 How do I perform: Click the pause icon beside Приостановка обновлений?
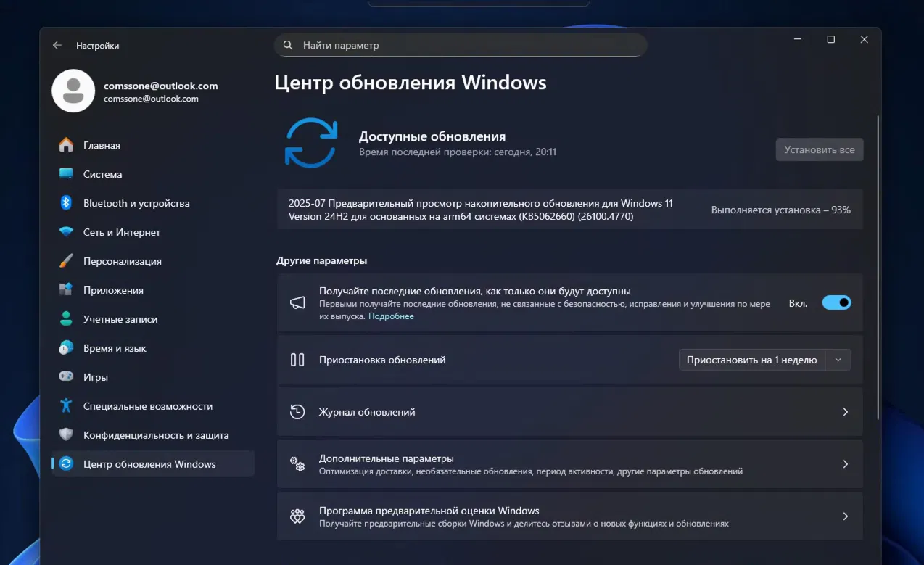(297, 360)
